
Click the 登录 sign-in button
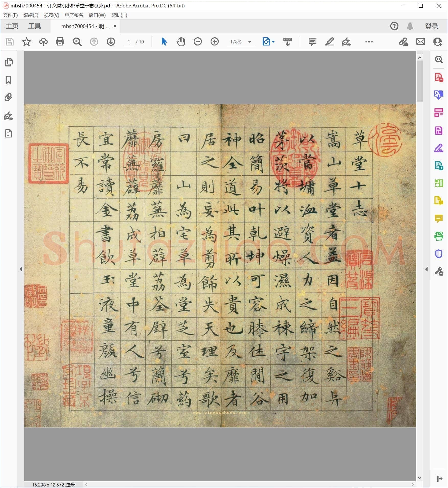point(431,26)
